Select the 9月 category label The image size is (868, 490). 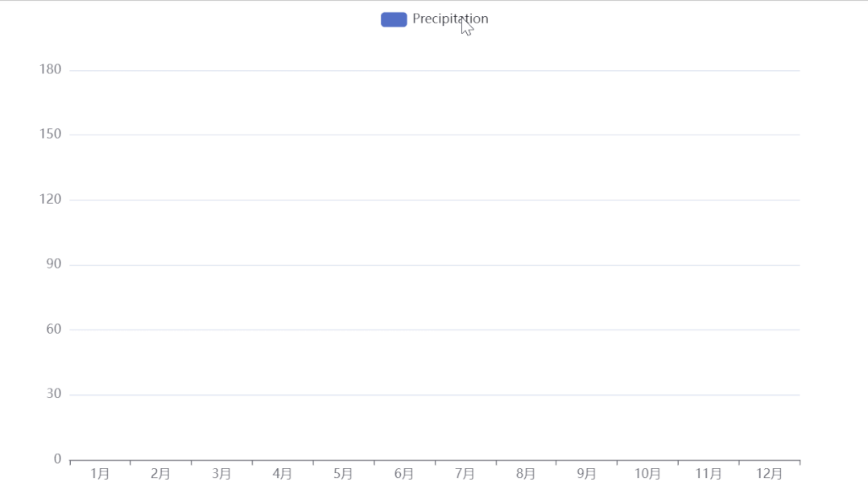[x=587, y=474]
